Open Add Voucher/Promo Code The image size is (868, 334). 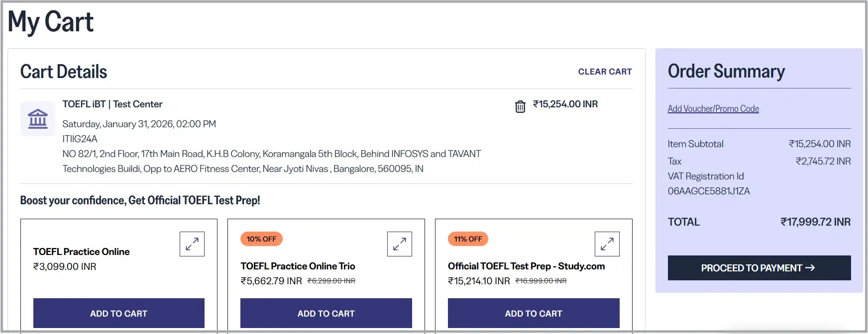pyautogui.click(x=713, y=108)
